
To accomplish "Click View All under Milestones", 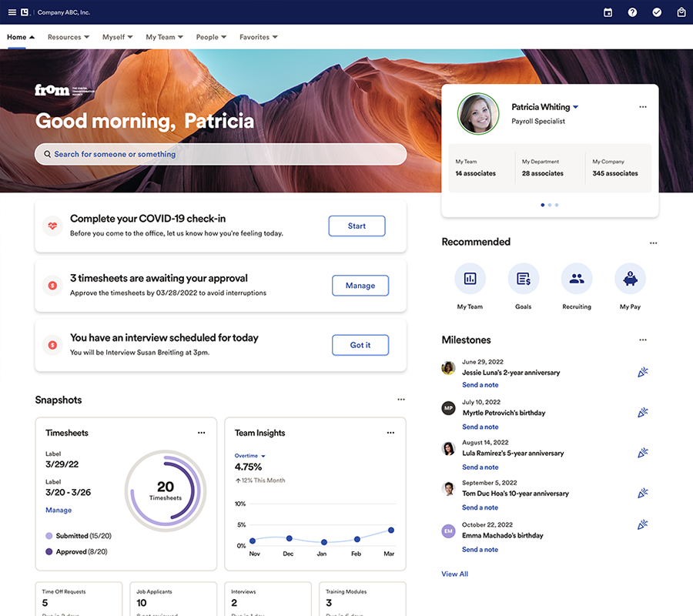I will click(x=454, y=574).
